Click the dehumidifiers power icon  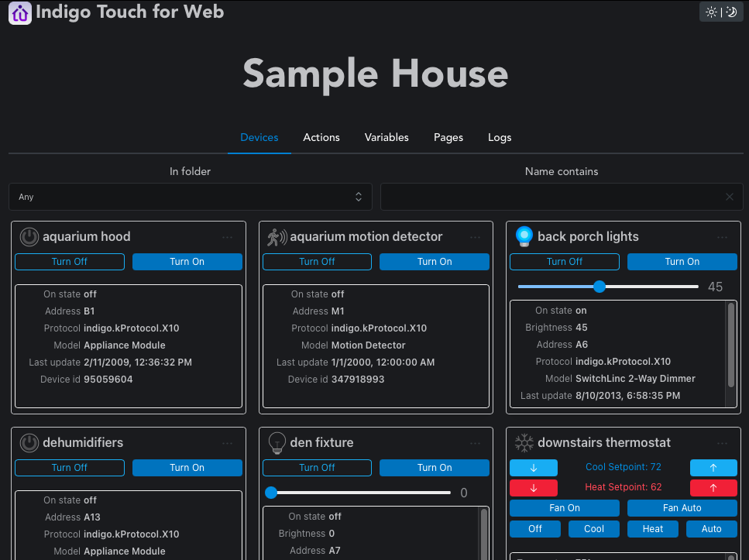pyautogui.click(x=29, y=443)
